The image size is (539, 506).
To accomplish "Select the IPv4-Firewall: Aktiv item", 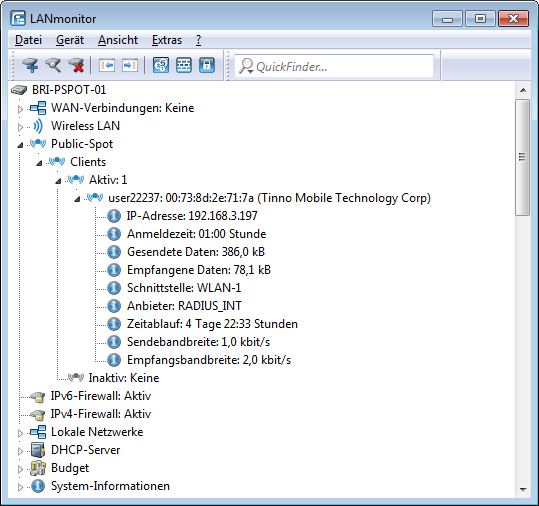I will tap(101, 414).
